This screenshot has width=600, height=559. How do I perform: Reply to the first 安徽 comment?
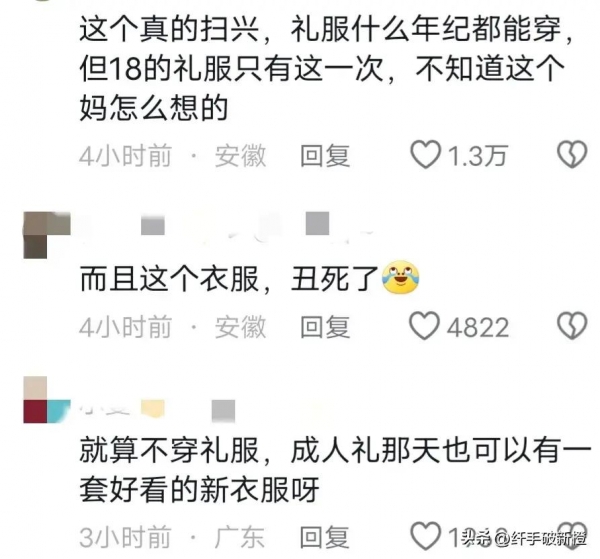324,155
